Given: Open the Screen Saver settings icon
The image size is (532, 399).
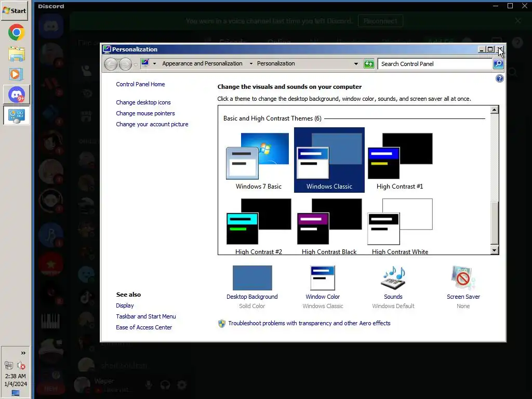Looking at the screenshot, I should tap(463, 278).
